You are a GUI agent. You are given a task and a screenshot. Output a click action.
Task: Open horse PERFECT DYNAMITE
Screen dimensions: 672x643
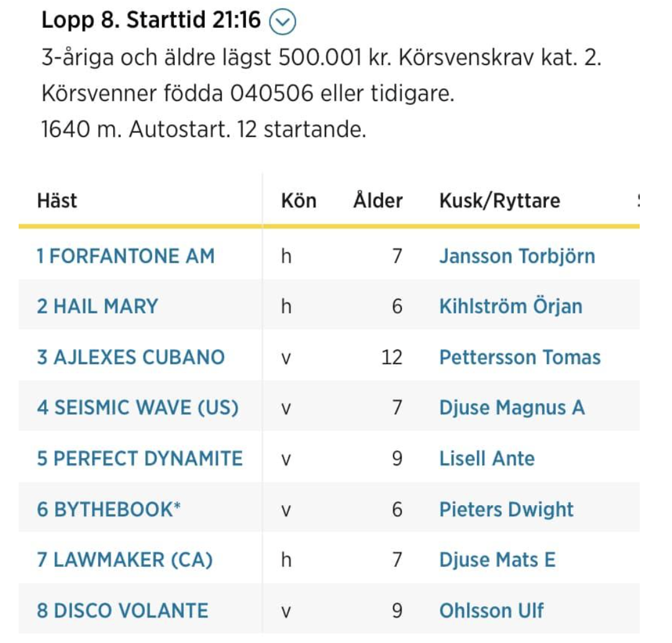pos(140,458)
